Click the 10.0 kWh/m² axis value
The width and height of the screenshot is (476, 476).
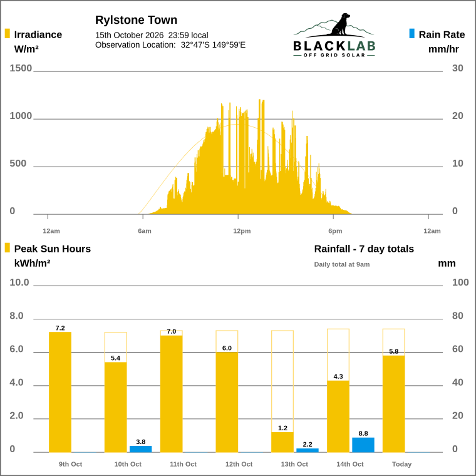click(x=19, y=282)
